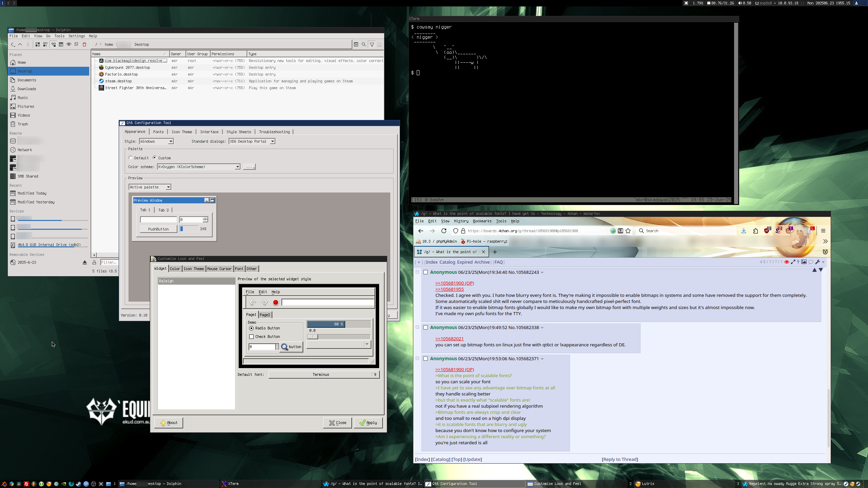Click the Reply to Thread link
The width and height of the screenshot is (868, 488).
click(620, 459)
